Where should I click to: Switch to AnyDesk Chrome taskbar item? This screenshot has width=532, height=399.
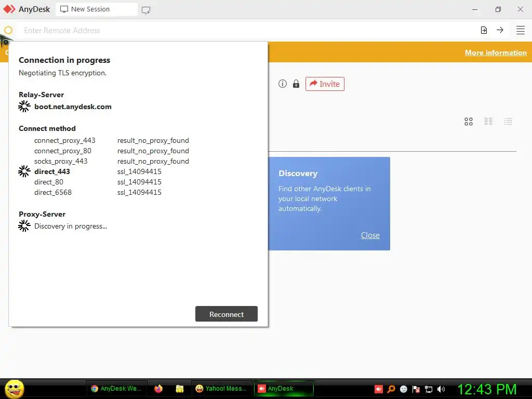(117, 389)
